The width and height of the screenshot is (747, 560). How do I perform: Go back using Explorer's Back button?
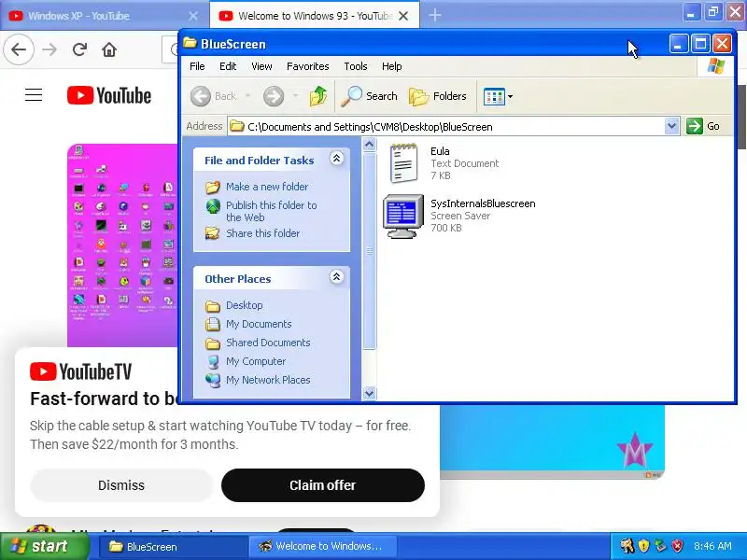214,96
